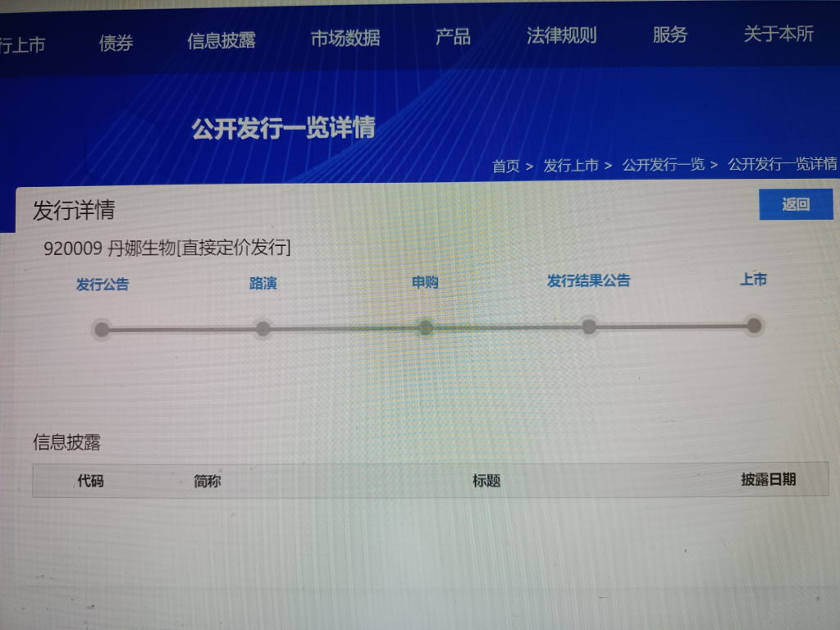Click the 路演 step label
840x630 pixels.
point(262,284)
